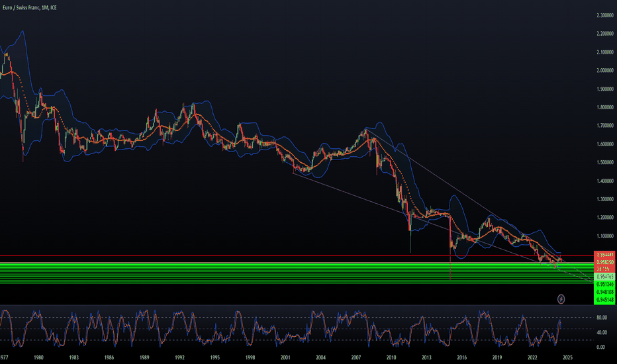Click the 1986 label on time axis

pos(109,357)
